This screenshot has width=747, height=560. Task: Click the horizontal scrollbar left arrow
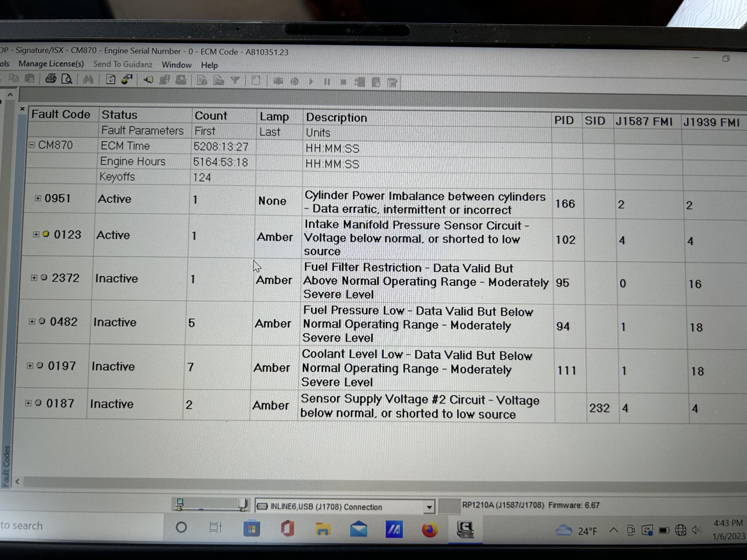coord(18,482)
